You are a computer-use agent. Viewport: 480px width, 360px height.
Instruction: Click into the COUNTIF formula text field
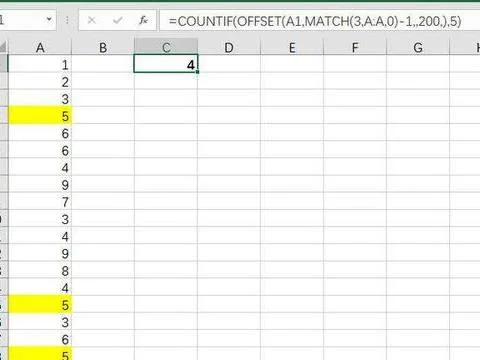(x=319, y=21)
